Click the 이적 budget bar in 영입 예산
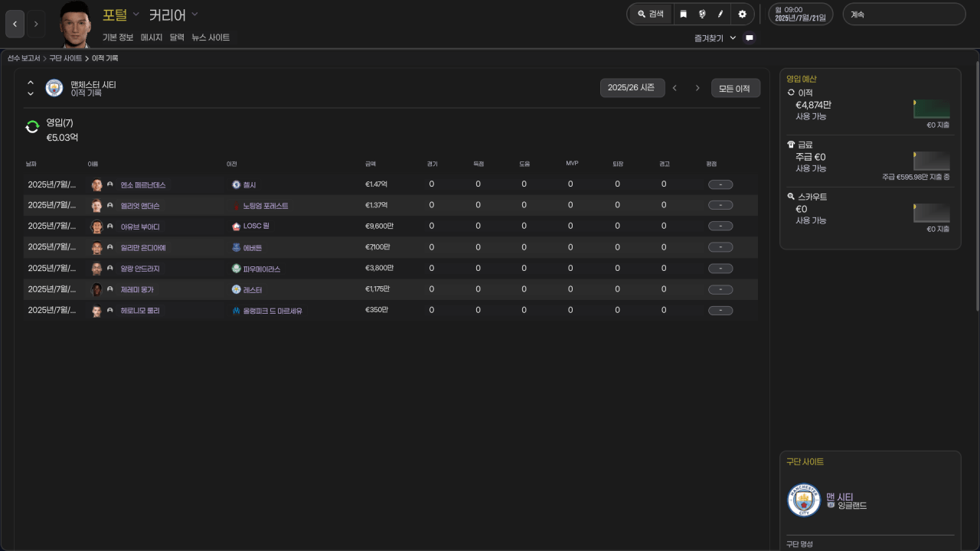The image size is (980, 551). (x=932, y=109)
